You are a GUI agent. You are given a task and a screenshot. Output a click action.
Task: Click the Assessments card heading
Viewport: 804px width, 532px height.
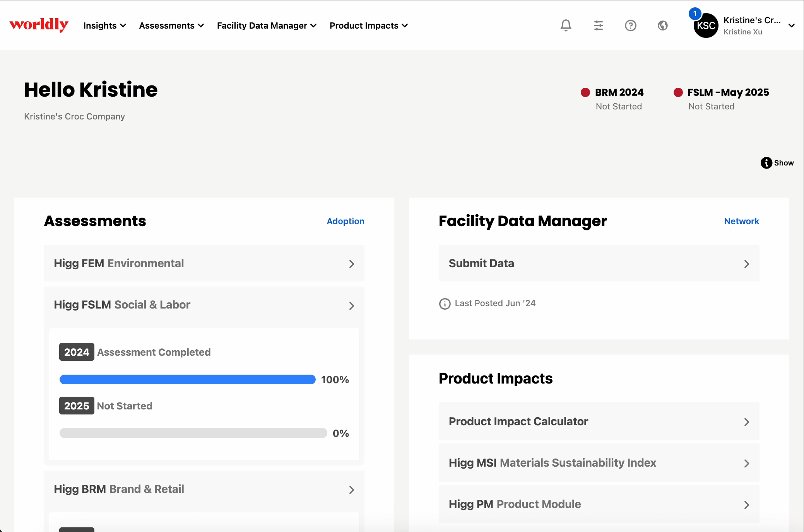95,221
